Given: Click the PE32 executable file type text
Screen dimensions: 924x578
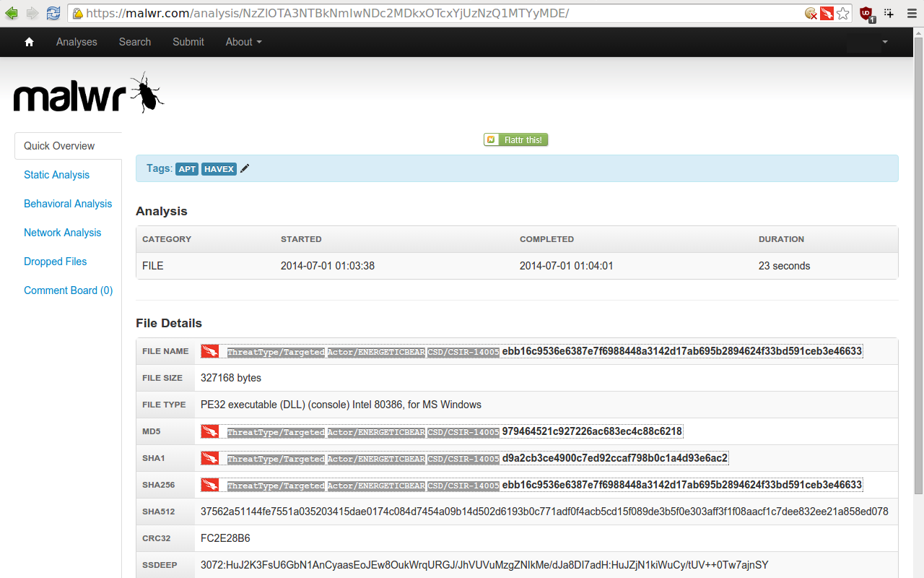Looking at the screenshot, I should coord(341,405).
